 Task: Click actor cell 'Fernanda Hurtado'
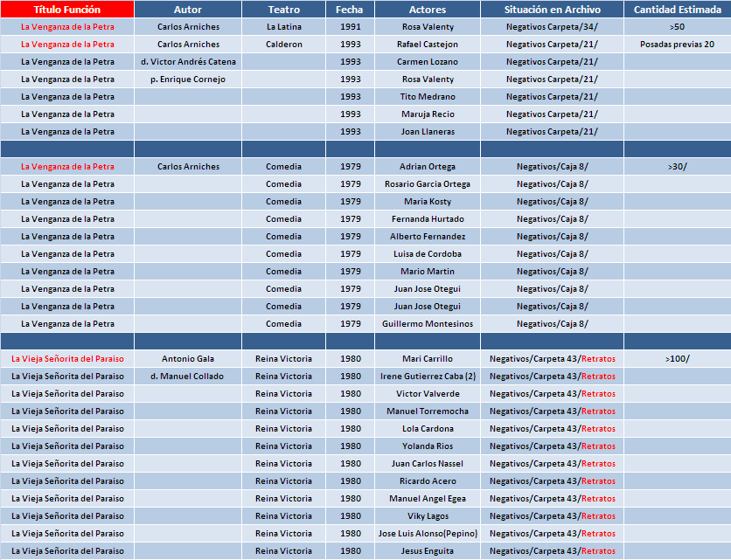tap(428, 219)
